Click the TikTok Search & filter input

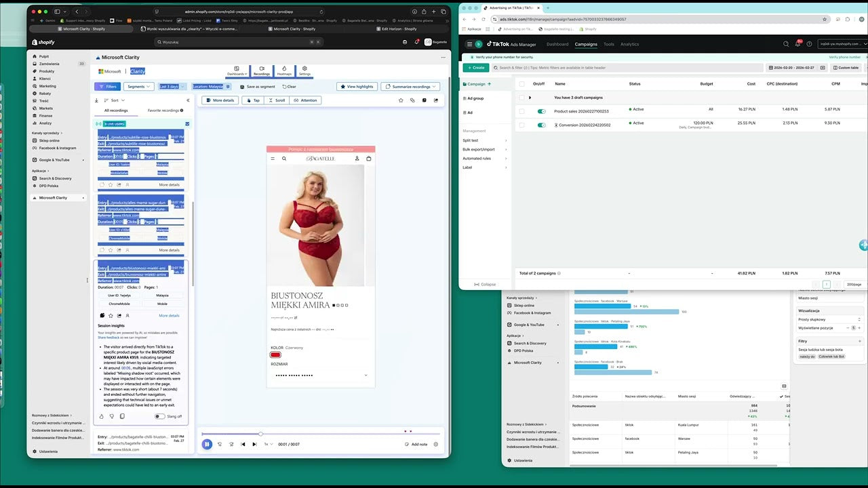click(x=627, y=68)
